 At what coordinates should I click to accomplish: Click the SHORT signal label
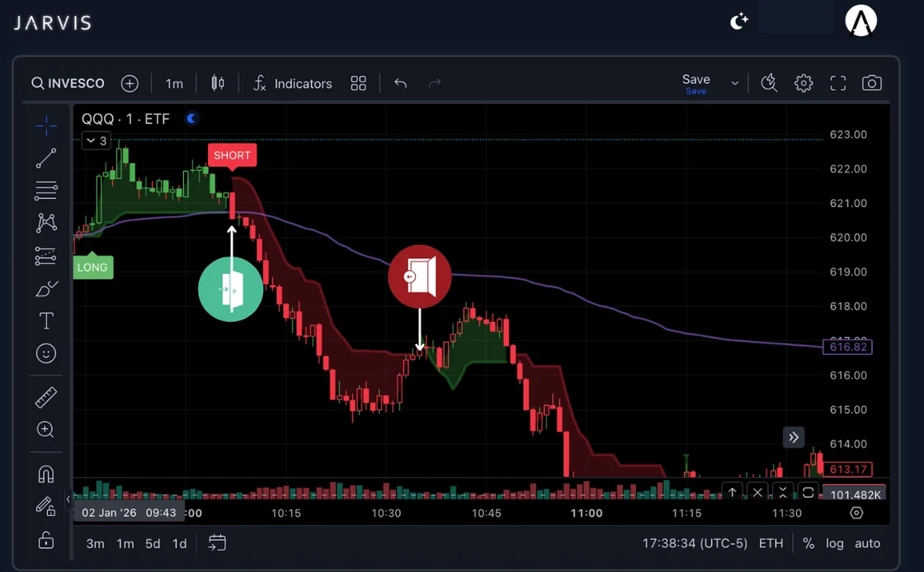[x=232, y=156]
